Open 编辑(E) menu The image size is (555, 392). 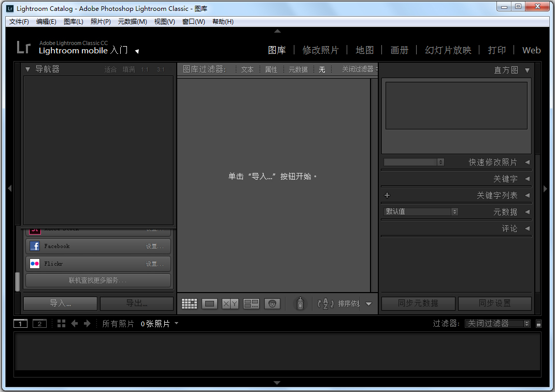46,22
